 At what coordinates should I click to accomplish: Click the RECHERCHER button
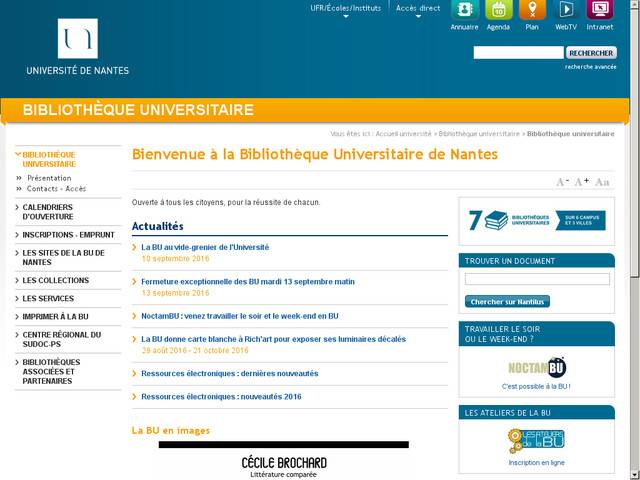point(591,53)
